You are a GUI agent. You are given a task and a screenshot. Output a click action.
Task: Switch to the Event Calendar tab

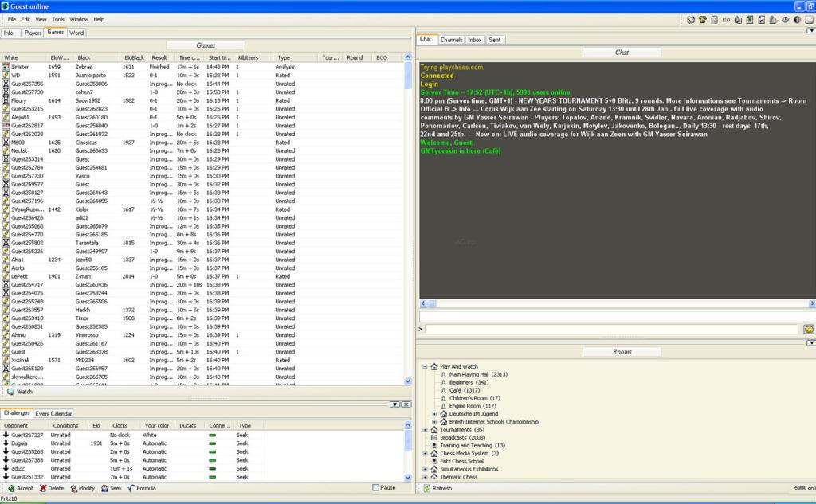(53, 413)
